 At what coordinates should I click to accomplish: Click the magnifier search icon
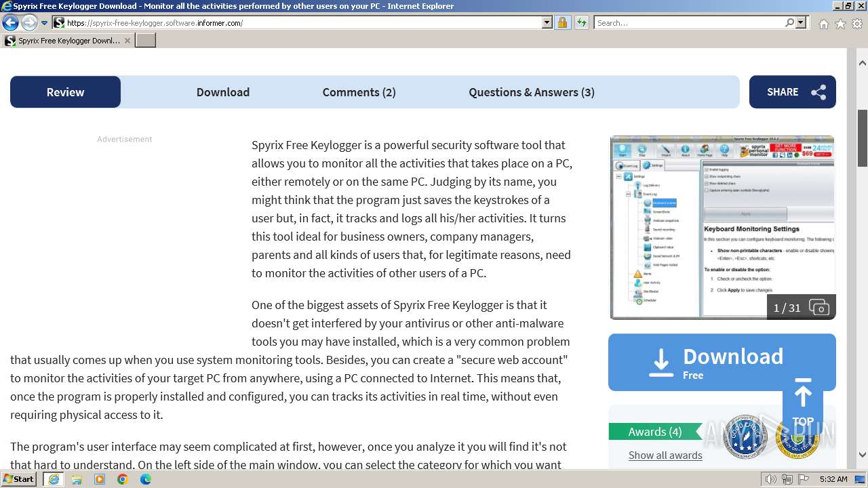(789, 22)
